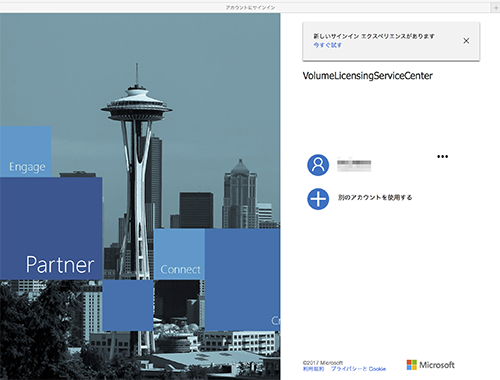Click the Connect tile
The image size is (500, 380).
pos(179,254)
